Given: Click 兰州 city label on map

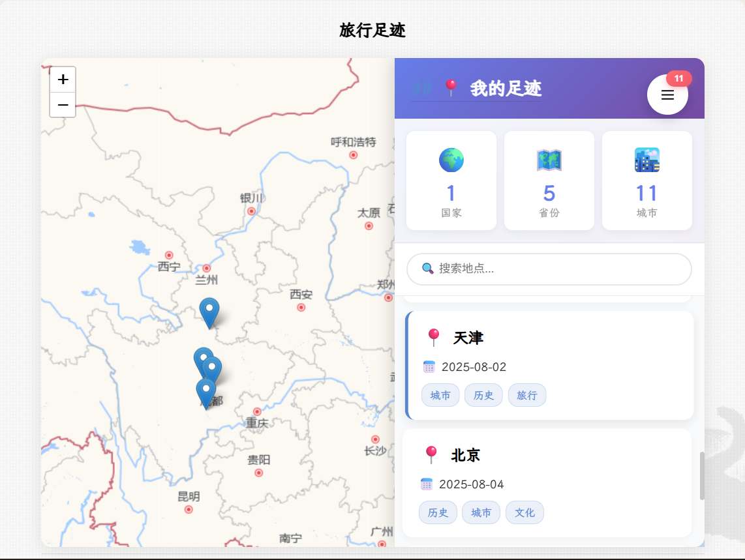Looking at the screenshot, I should pos(206,280).
